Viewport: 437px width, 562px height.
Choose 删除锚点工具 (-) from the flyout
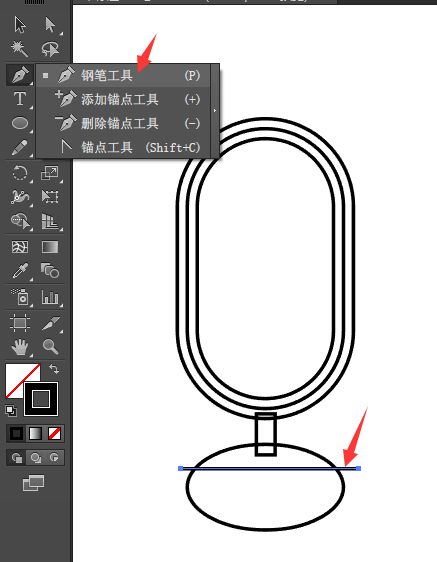coord(123,124)
